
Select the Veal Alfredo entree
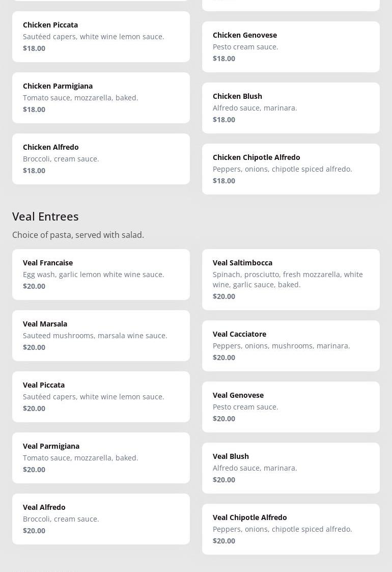(101, 519)
